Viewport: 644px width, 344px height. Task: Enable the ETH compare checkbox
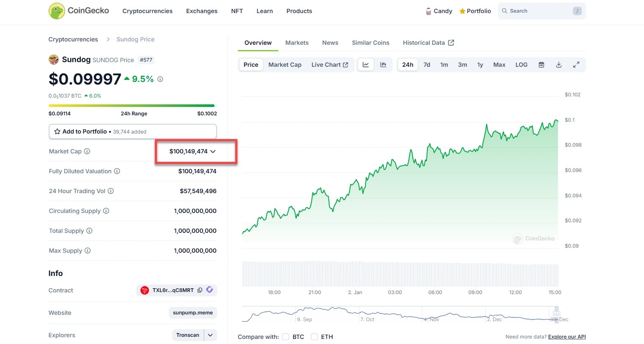point(314,337)
